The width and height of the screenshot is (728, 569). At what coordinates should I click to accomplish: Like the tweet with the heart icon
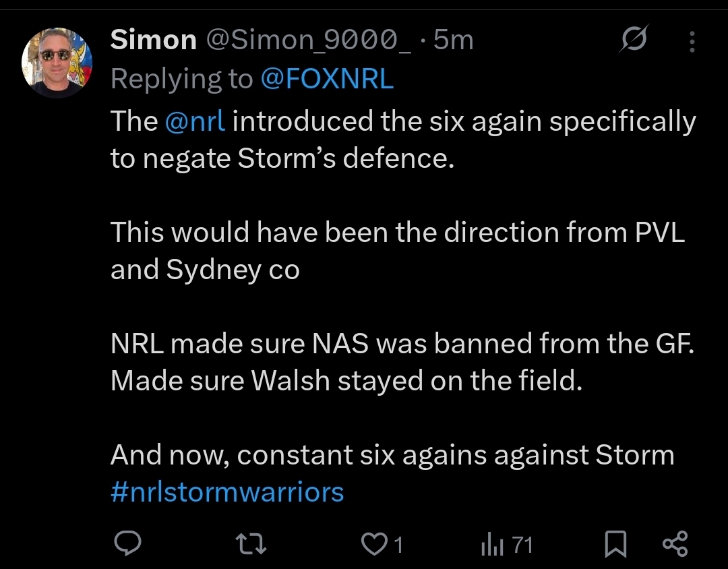click(x=374, y=544)
